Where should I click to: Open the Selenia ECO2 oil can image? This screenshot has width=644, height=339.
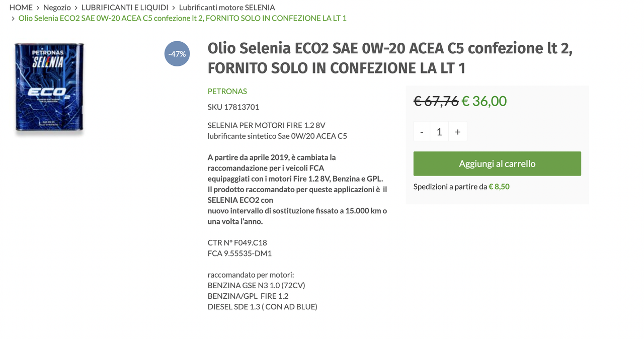coord(49,90)
